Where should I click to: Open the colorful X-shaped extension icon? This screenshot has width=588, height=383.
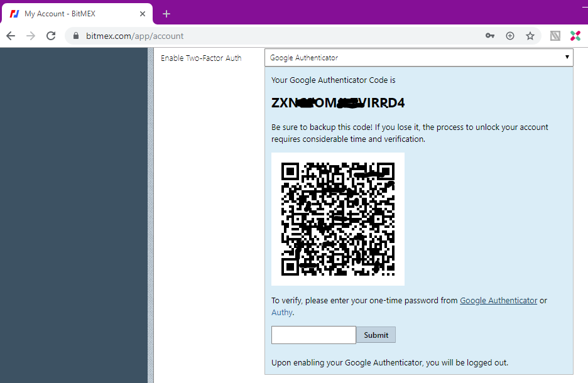tap(575, 36)
